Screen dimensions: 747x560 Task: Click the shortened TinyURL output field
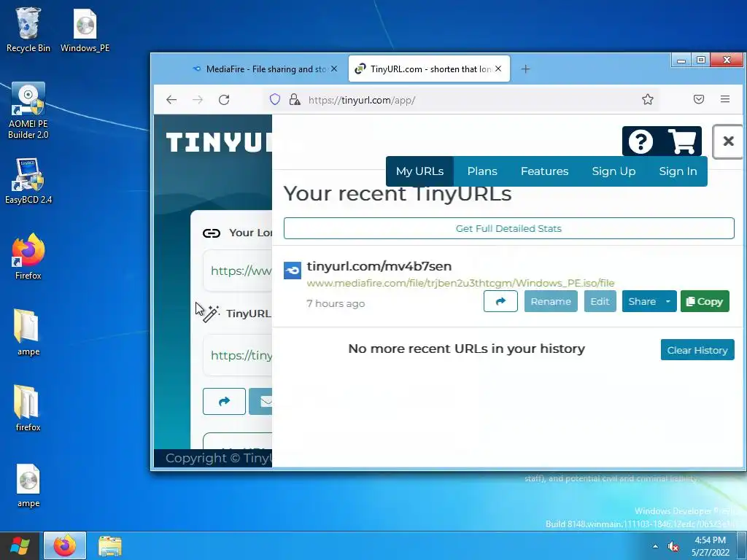(x=238, y=355)
